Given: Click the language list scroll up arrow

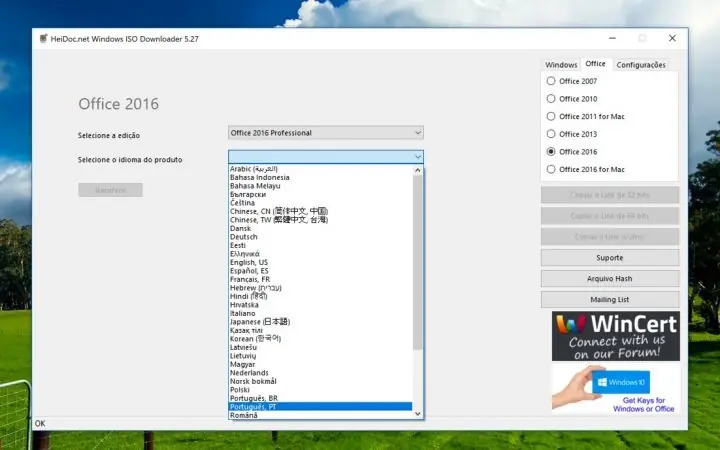Looking at the screenshot, I should (x=417, y=170).
